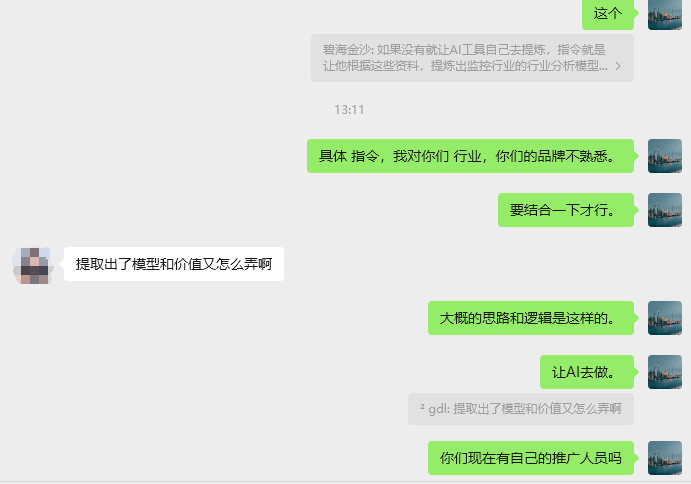Click the 13:11 timestamp label
Image resolution: width=691 pixels, height=484 pixels.
point(349,110)
